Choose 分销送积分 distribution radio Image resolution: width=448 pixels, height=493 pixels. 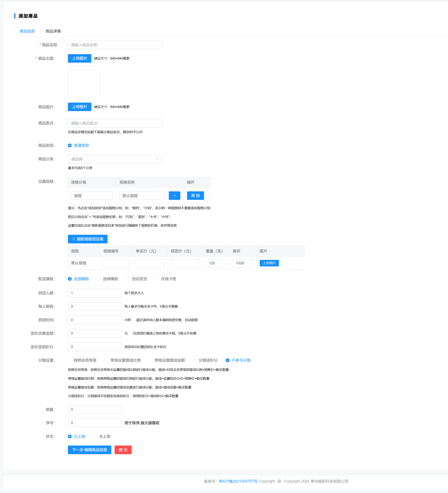tap(195, 360)
